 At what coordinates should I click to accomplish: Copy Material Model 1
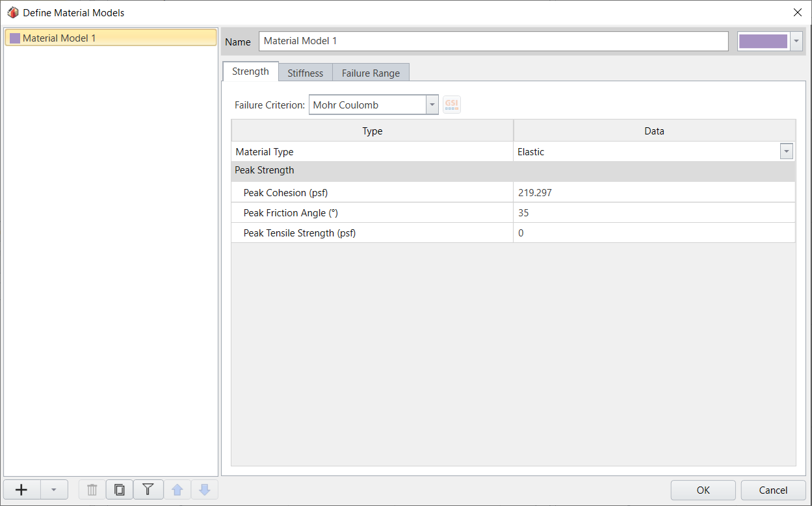[120, 489]
